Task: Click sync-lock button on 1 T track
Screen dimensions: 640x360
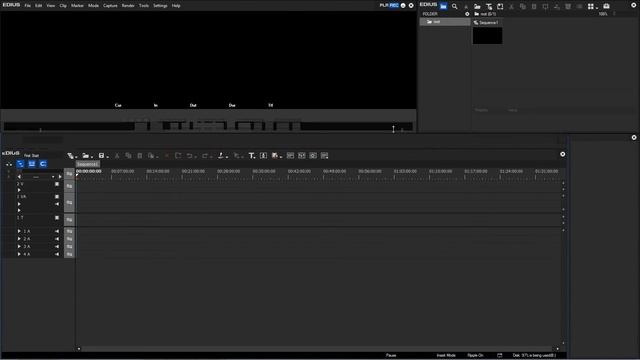Action: click(69, 220)
